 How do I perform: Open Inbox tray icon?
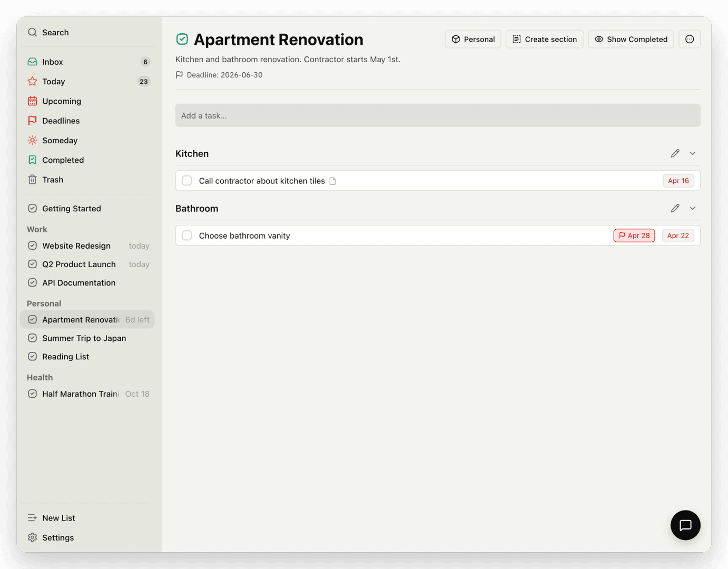point(33,62)
